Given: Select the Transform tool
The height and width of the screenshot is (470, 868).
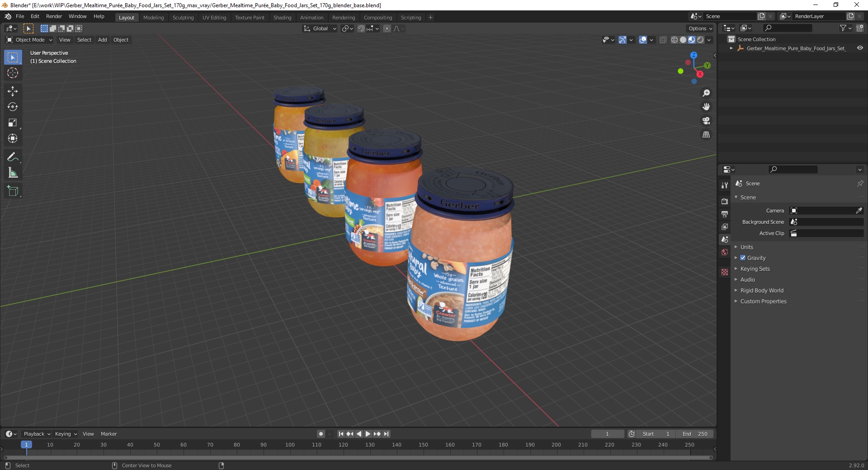Looking at the screenshot, I should tap(13, 138).
